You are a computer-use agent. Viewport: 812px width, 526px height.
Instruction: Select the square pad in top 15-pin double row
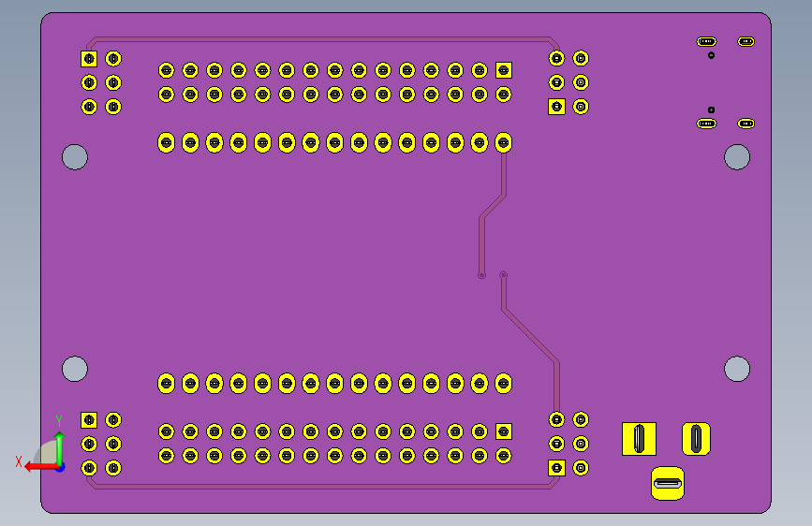[504, 70]
